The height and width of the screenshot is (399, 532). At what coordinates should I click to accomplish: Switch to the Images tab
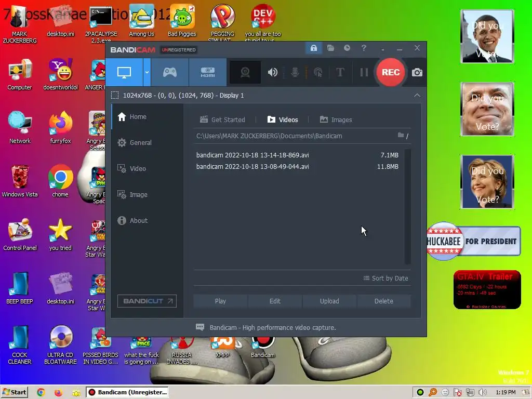[x=336, y=119]
